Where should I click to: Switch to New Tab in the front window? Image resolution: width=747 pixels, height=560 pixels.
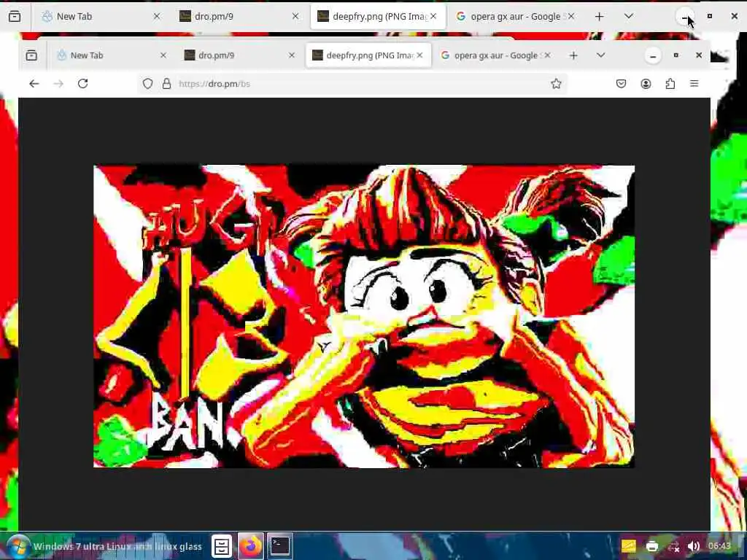(x=112, y=55)
